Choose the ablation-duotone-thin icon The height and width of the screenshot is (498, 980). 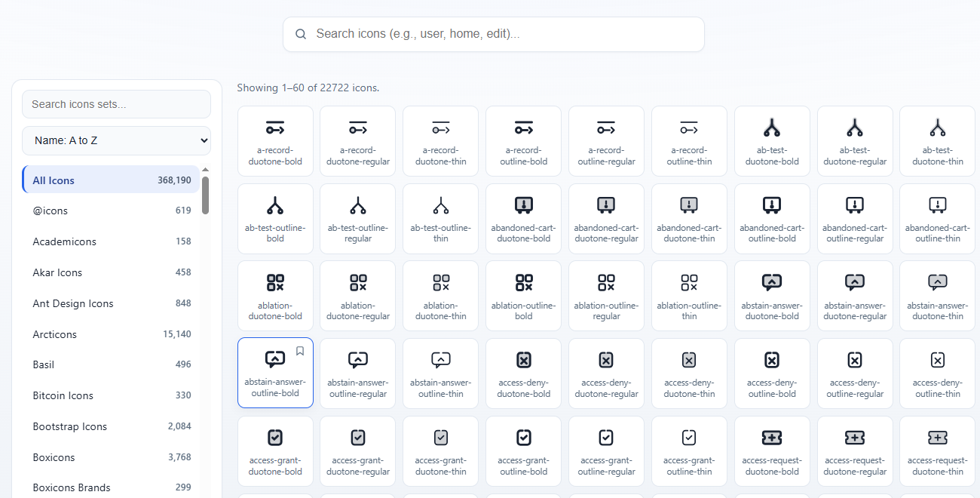(441, 296)
